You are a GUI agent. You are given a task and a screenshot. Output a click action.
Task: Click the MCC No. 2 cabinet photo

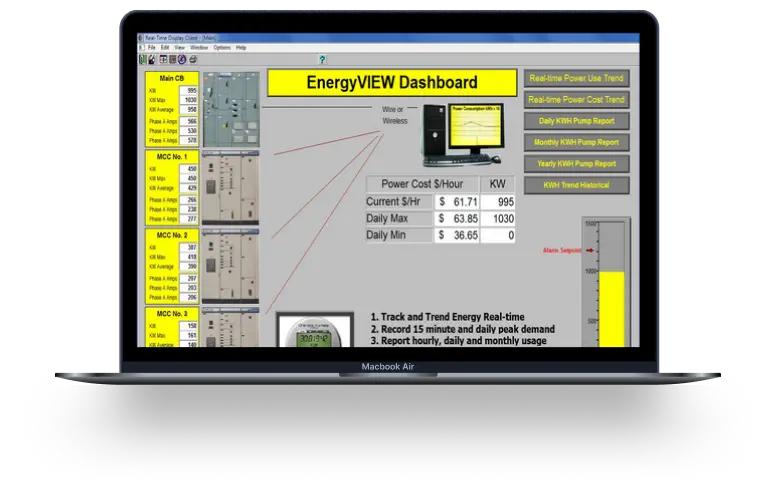[x=231, y=266]
